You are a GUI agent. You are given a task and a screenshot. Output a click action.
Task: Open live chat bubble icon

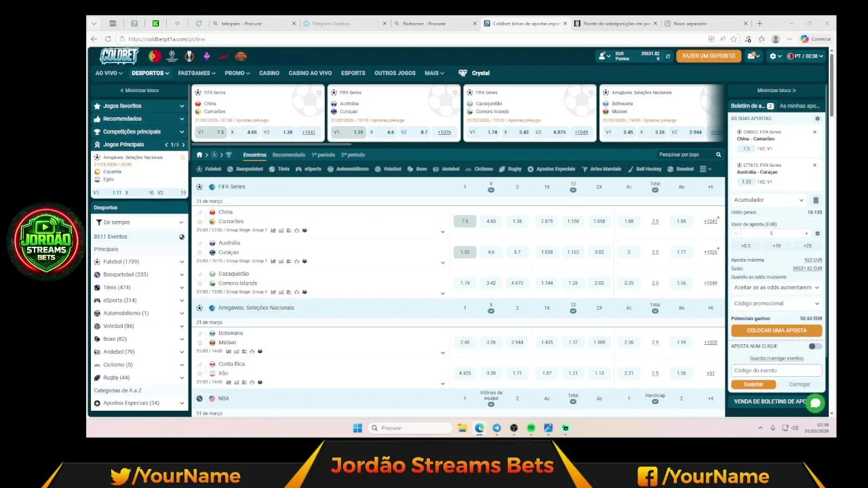[x=816, y=403]
